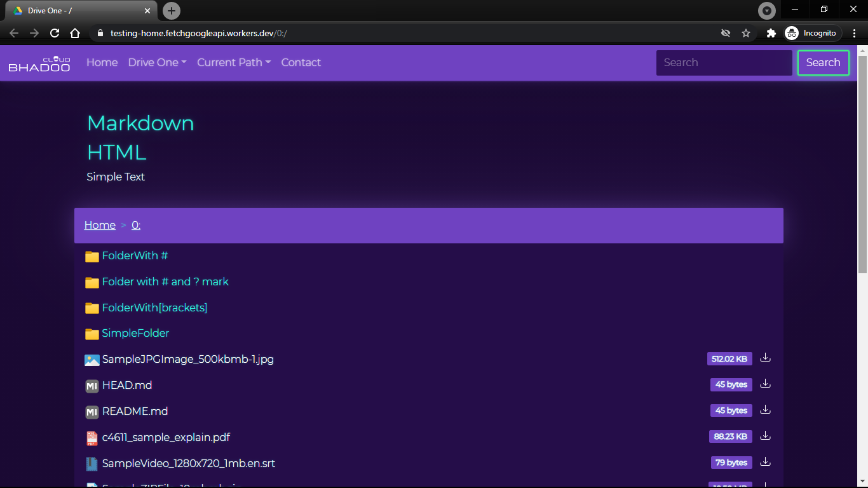Go back using browser back arrow

[x=14, y=33]
